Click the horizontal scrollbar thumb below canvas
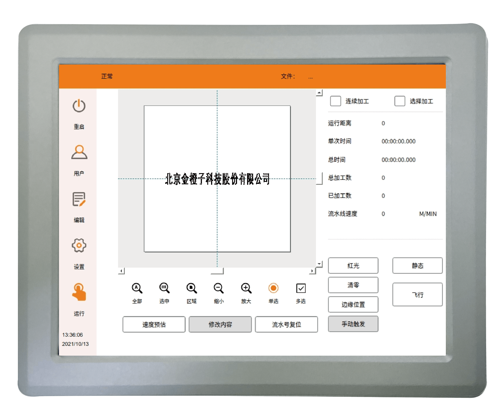The width and height of the screenshot is (504, 420). click(x=217, y=271)
